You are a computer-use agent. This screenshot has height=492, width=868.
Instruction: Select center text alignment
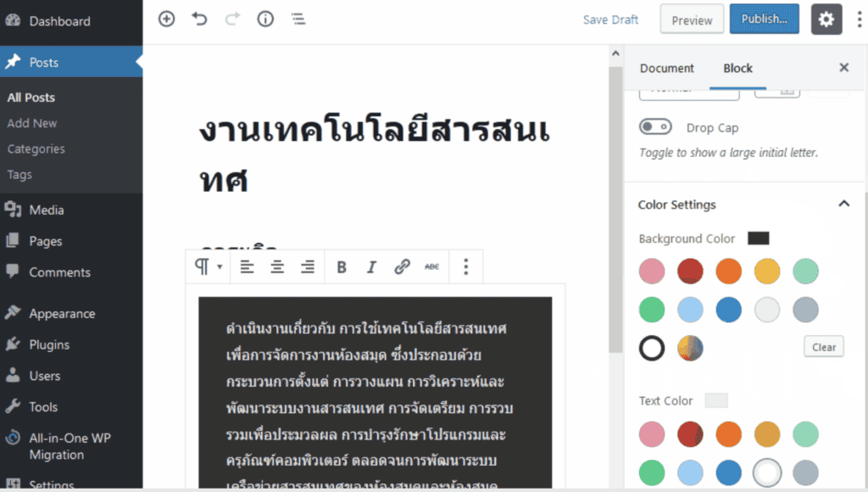[277, 266]
